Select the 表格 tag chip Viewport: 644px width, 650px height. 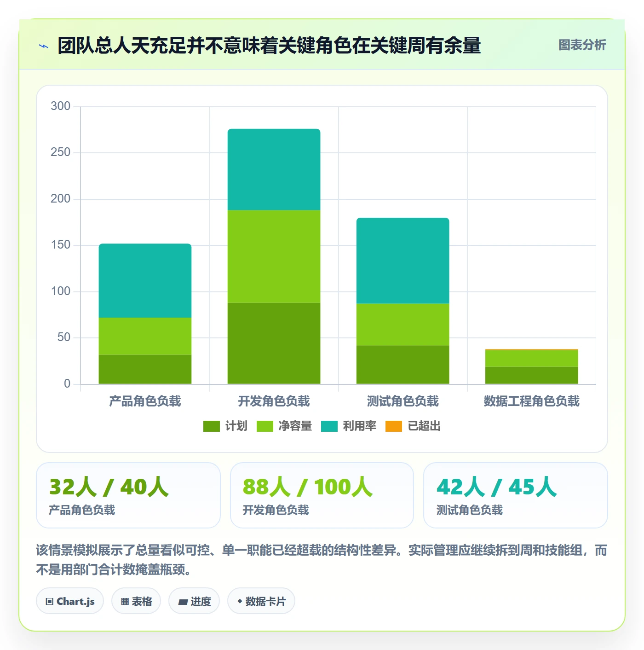point(136,601)
